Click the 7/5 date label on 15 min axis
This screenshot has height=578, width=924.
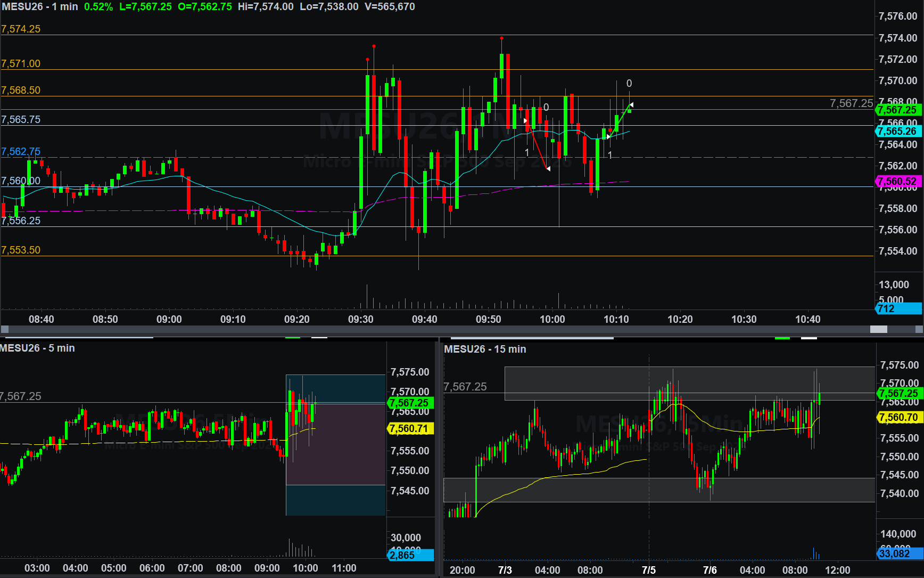[649, 571]
